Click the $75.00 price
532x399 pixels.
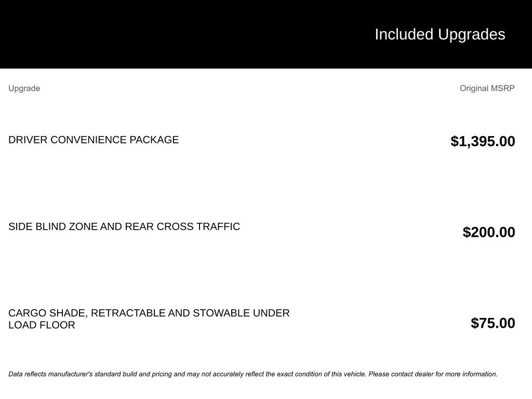493,323
